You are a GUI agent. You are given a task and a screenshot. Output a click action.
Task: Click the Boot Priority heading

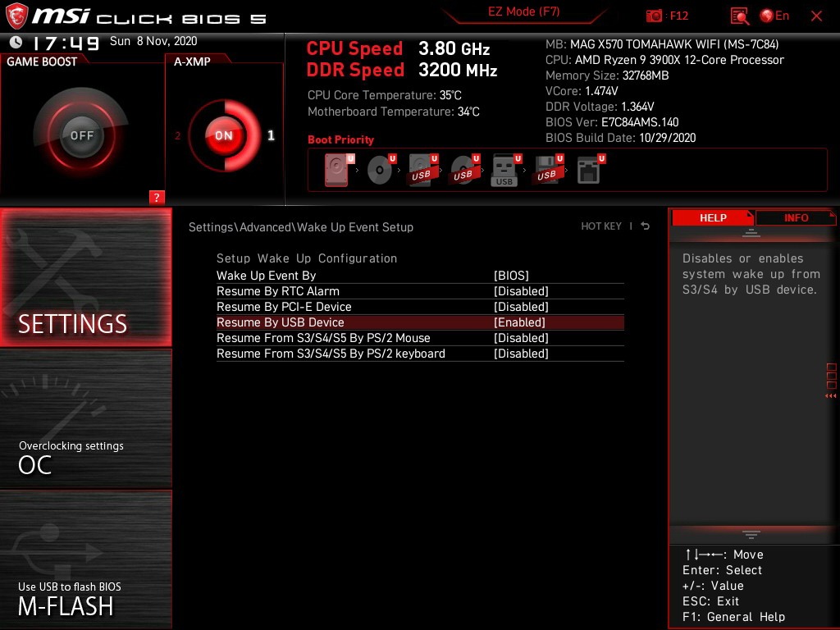tap(340, 139)
